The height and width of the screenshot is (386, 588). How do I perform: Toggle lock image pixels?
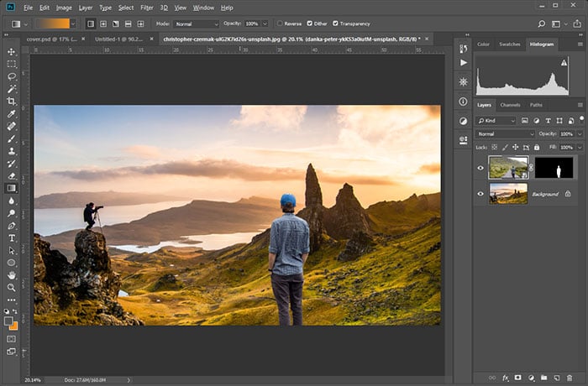tap(505, 148)
